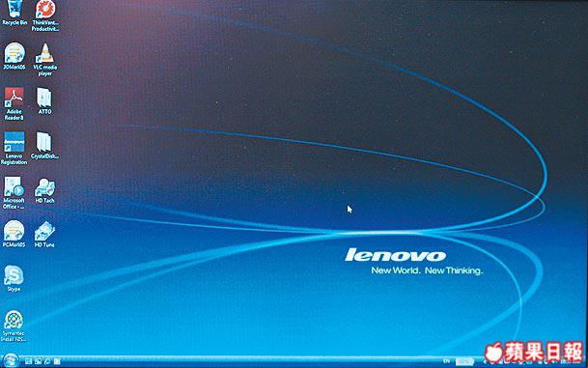Select the ThinkVantage Productivity shortcut
The height and width of the screenshot is (368, 588).
tap(45, 15)
